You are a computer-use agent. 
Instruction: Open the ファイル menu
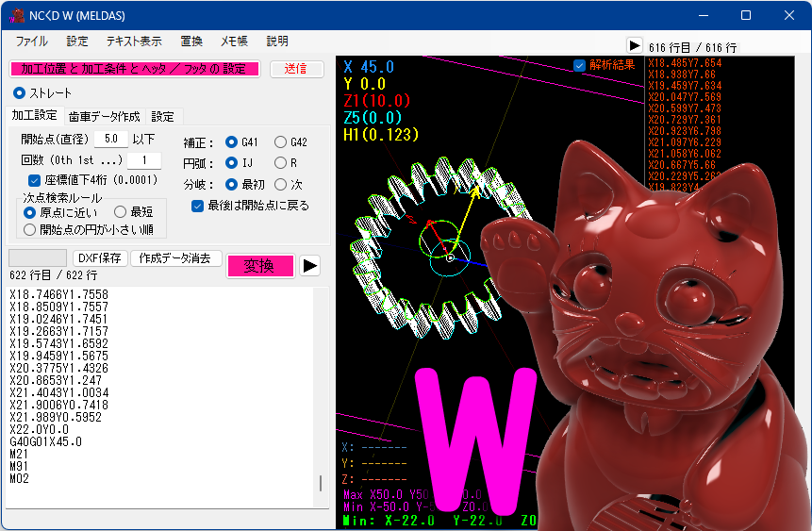pos(31,41)
